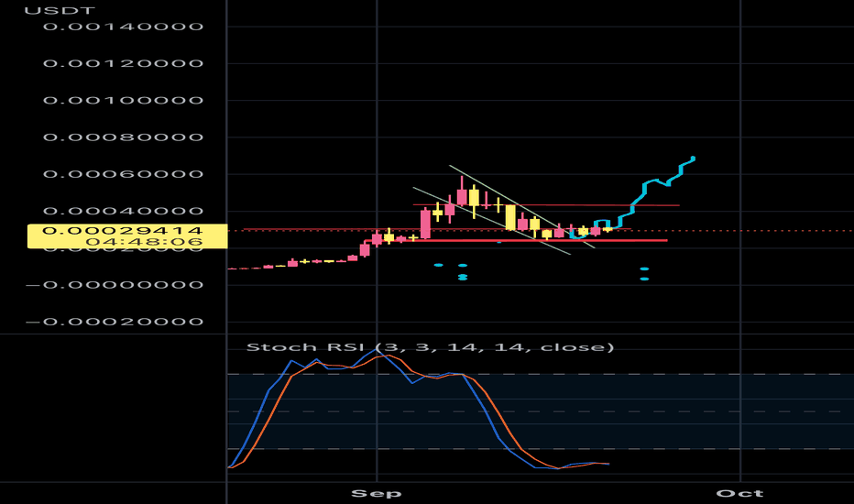Select the upper thin red resistance line
Image resolution: width=854 pixels, height=504 pixels.
tap(546, 205)
